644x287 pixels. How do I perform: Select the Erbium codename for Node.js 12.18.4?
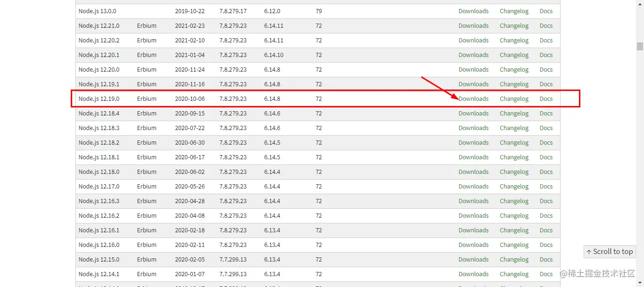147,114
